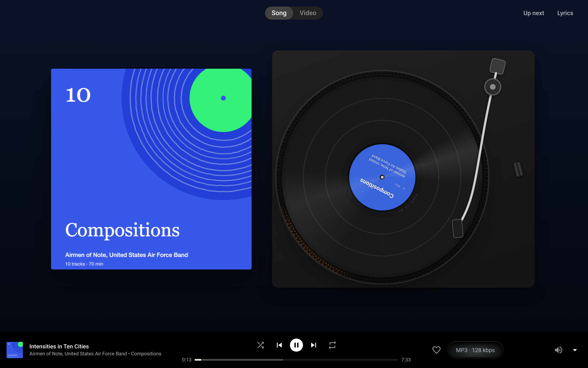Mute the volume speaker icon
Viewport: 588px width, 368px height.
pos(558,350)
